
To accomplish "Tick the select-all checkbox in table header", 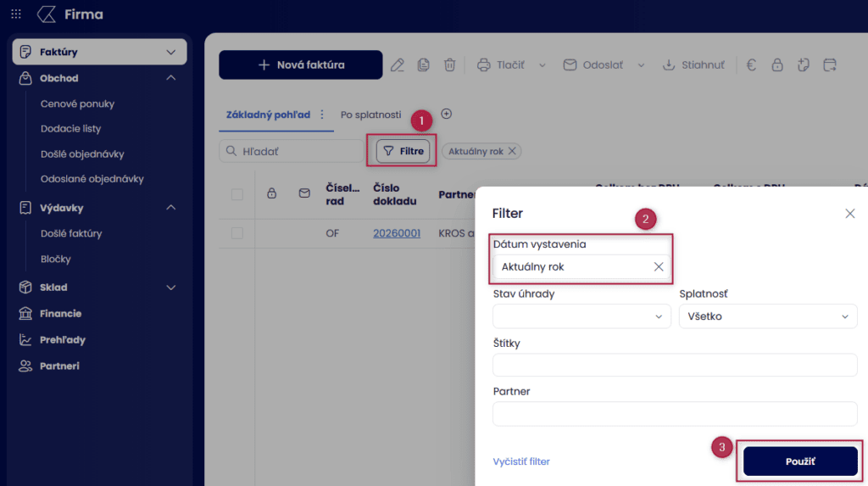I will pyautogui.click(x=237, y=194).
